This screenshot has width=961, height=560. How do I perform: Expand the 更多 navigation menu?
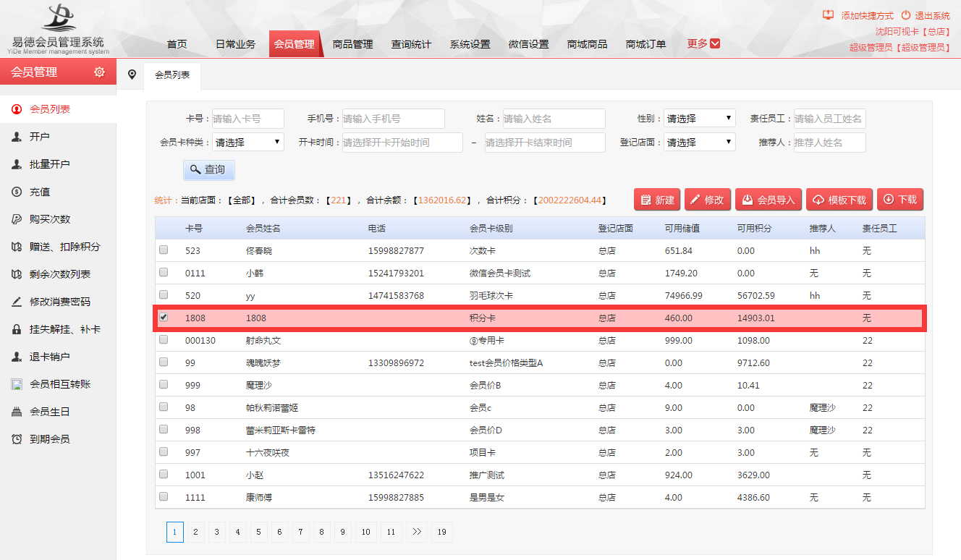click(x=703, y=43)
